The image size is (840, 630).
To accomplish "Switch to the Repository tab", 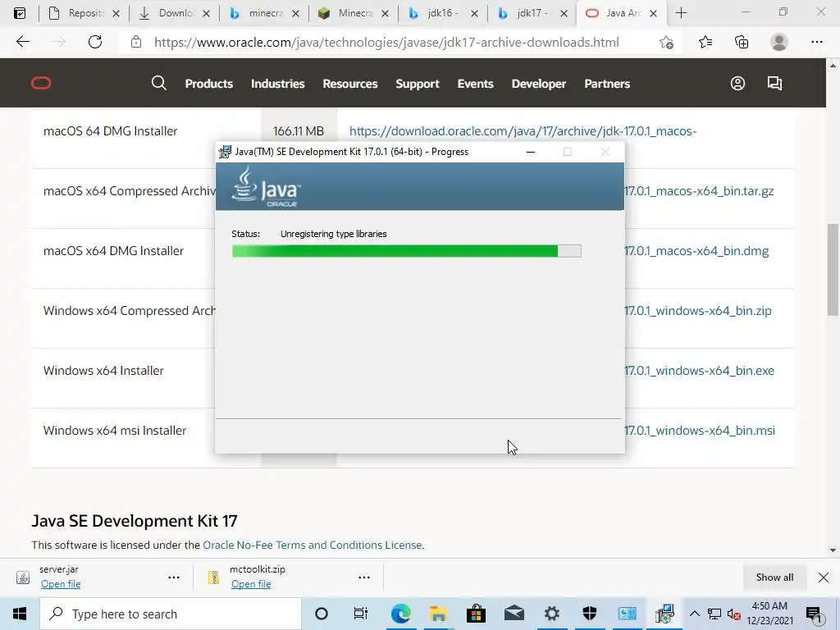I will click(x=83, y=13).
